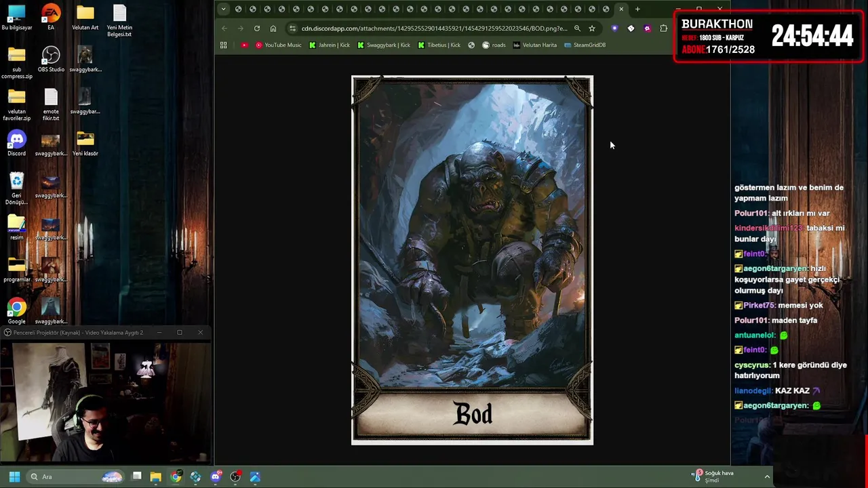
Task: Open the Soğuk hava weather widget
Action: pyautogui.click(x=713, y=476)
